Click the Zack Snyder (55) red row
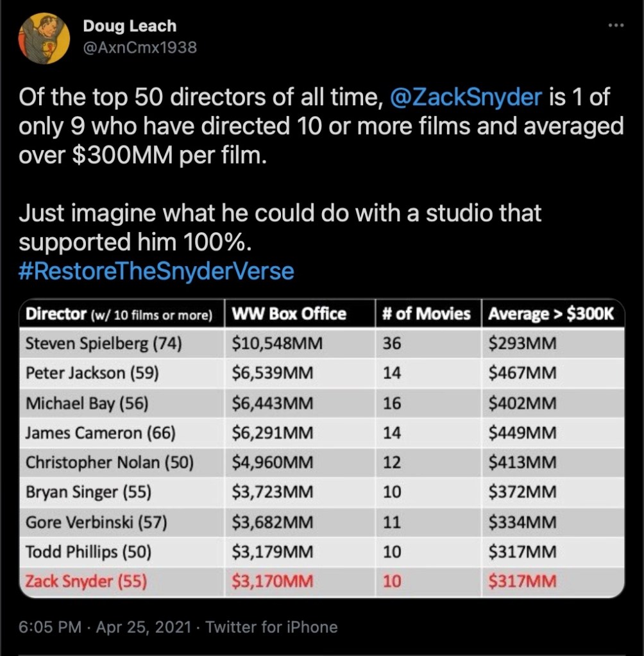Image resolution: width=644 pixels, height=656 pixels. coord(87,582)
